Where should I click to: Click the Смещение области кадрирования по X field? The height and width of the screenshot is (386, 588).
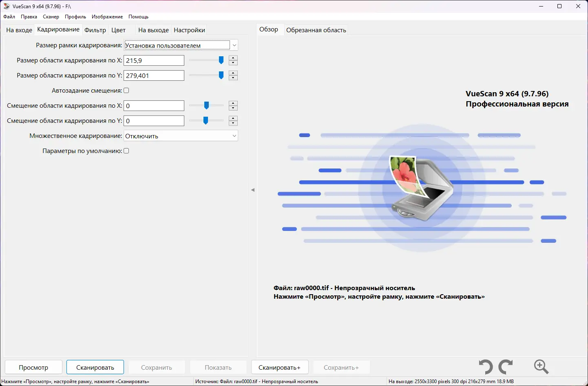tap(154, 106)
